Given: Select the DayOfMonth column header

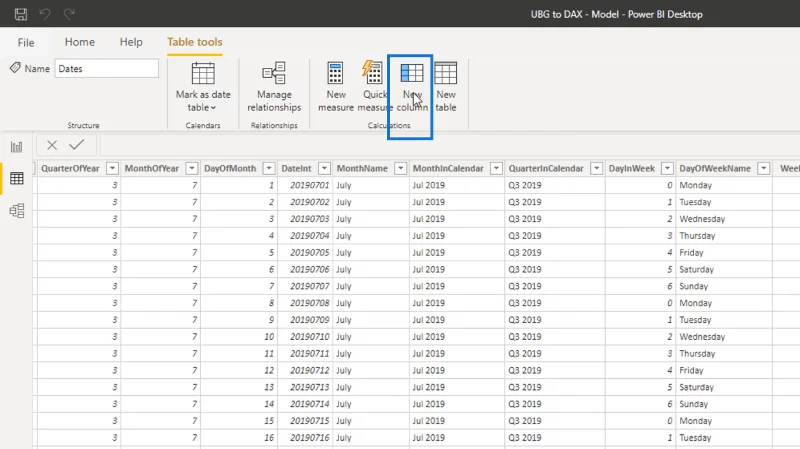Looking at the screenshot, I should coord(230,168).
